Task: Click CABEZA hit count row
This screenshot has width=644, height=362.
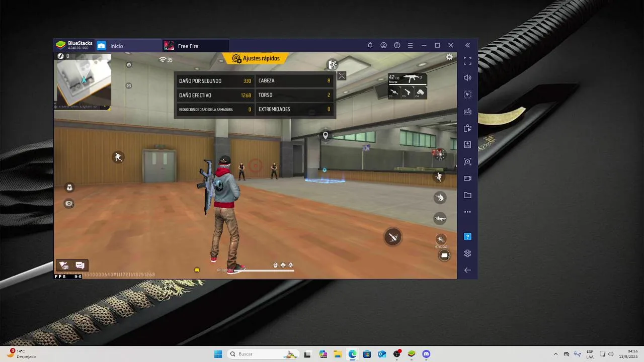Action: (294, 80)
